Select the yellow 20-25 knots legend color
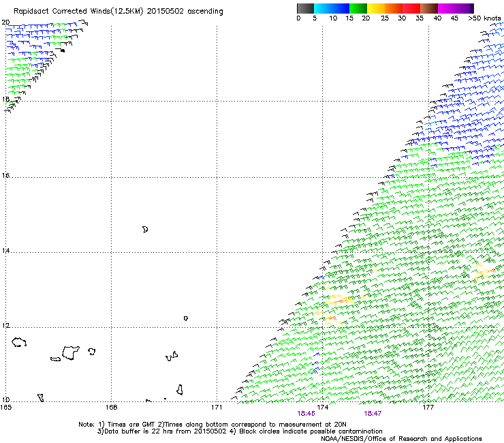This screenshot has width=504, height=443. 376,8
